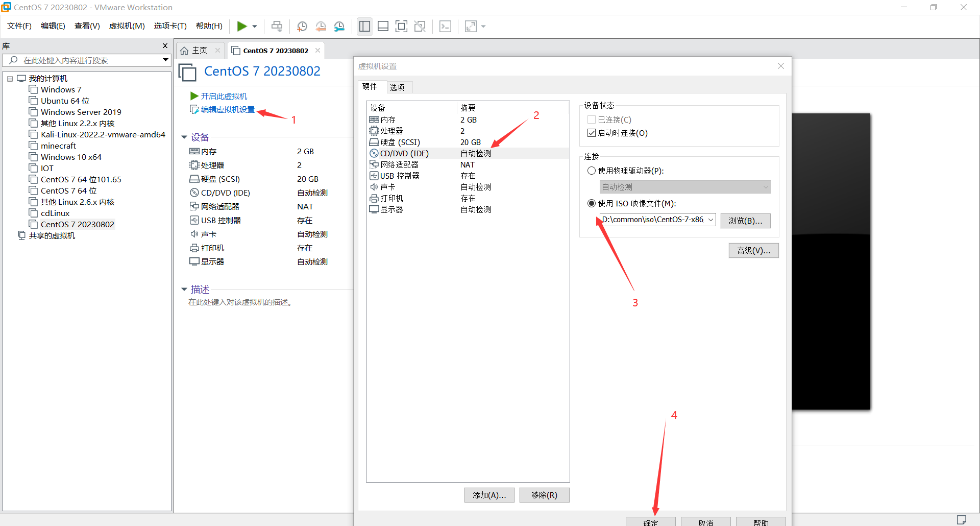Screen dimensions: 980x526
Task: Collapse the 描述 section
Action: [x=184, y=290]
